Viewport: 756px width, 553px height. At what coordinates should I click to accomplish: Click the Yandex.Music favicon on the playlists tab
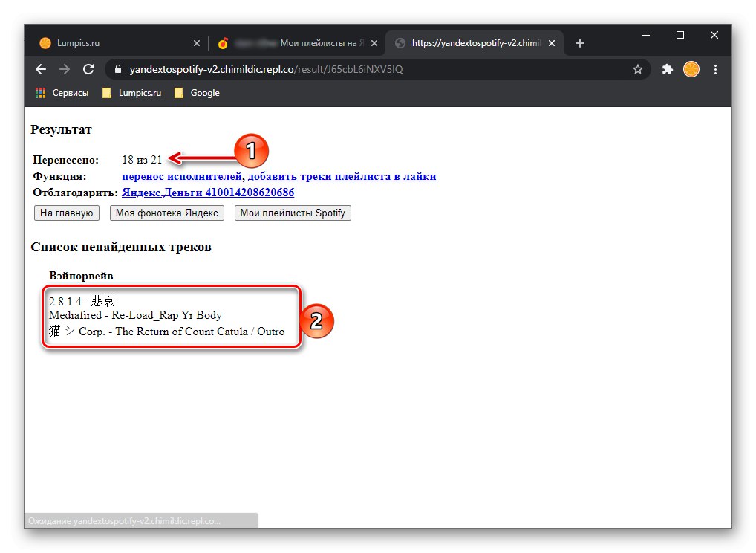point(223,42)
